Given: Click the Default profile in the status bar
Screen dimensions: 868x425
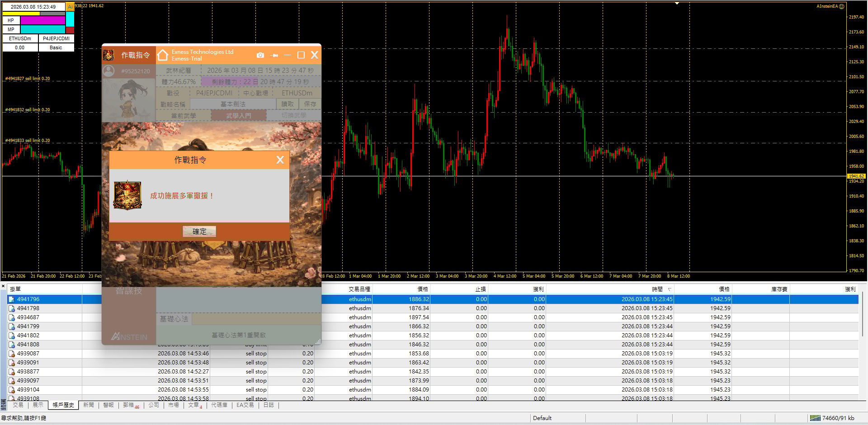Looking at the screenshot, I should 542,418.
